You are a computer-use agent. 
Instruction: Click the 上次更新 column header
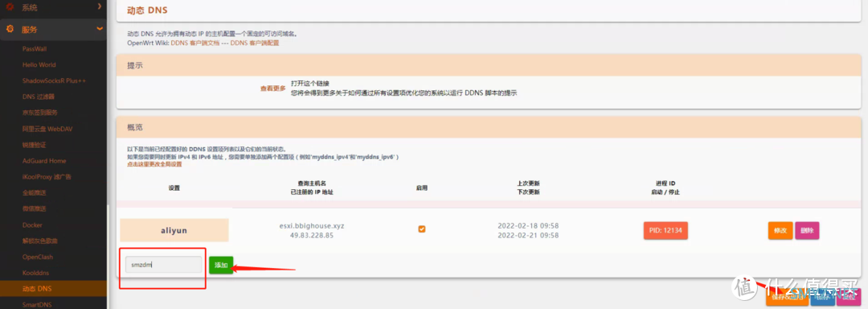pyautogui.click(x=528, y=183)
